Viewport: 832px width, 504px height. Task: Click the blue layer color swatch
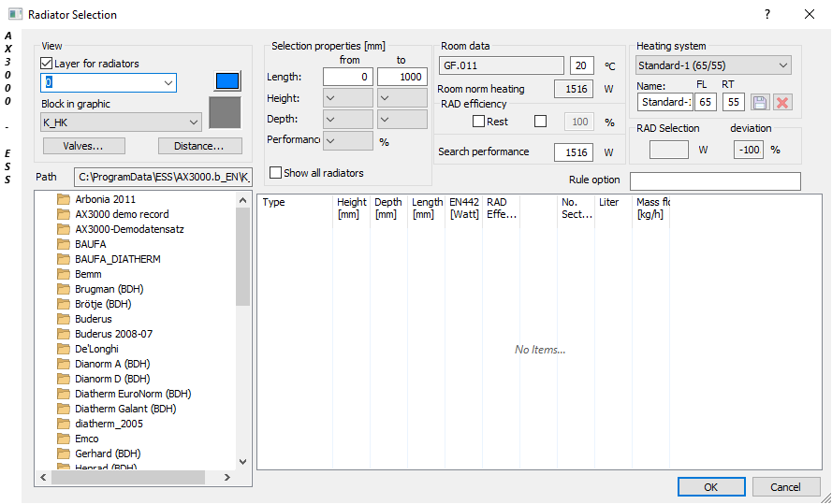[227, 81]
